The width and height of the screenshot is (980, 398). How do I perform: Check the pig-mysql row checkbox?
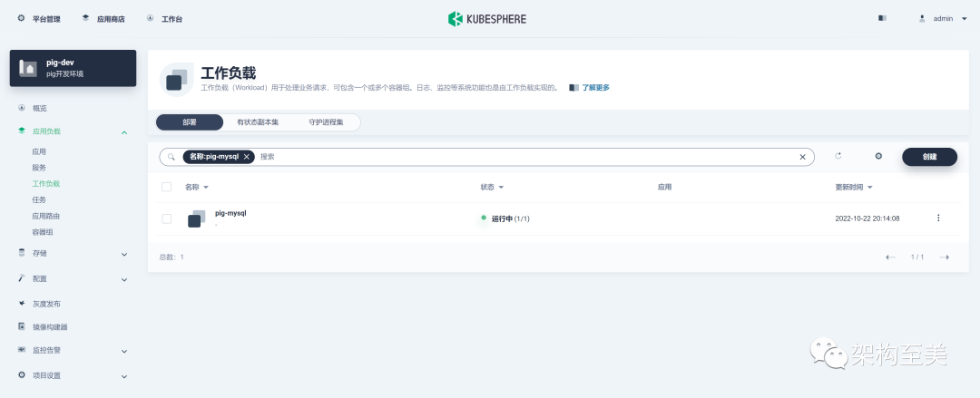166,218
